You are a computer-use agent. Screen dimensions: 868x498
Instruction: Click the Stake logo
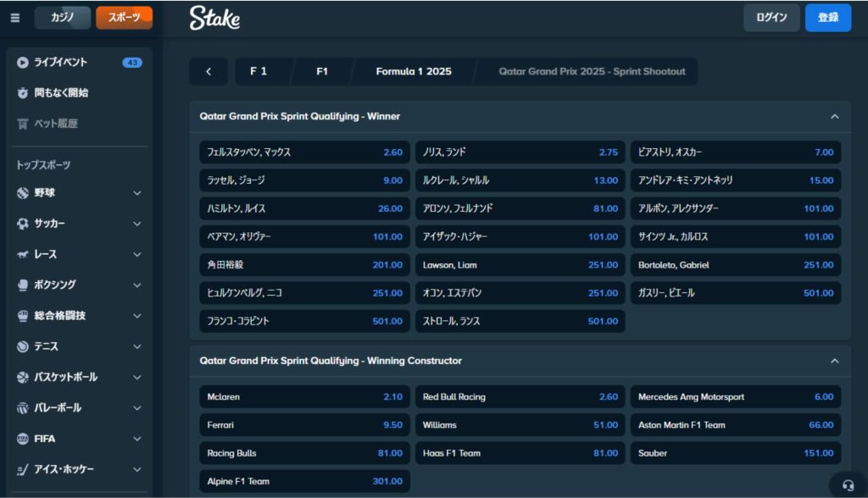pos(214,18)
